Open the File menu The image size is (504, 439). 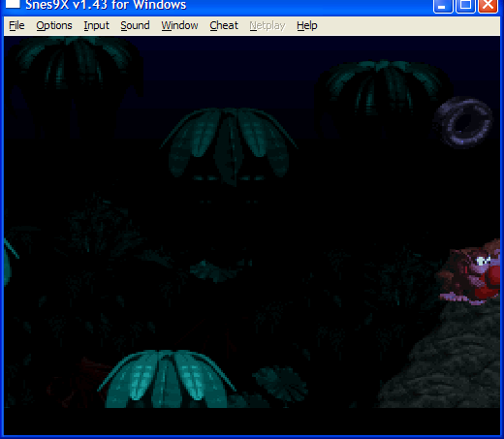[16, 25]
